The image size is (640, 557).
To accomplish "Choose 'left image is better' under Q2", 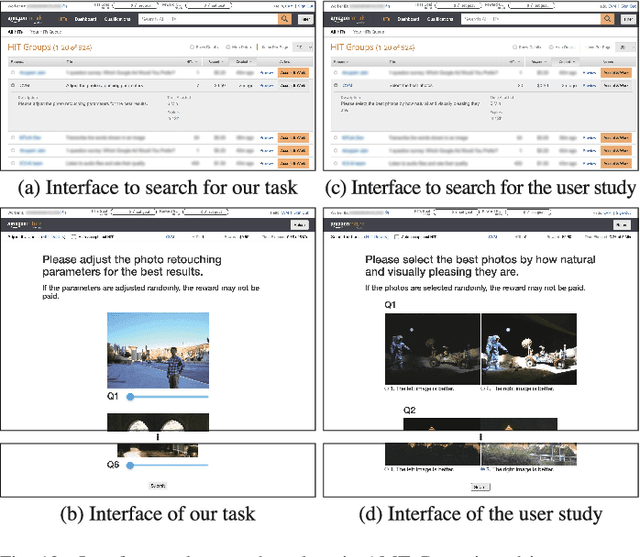I will [x=388, y=467].
